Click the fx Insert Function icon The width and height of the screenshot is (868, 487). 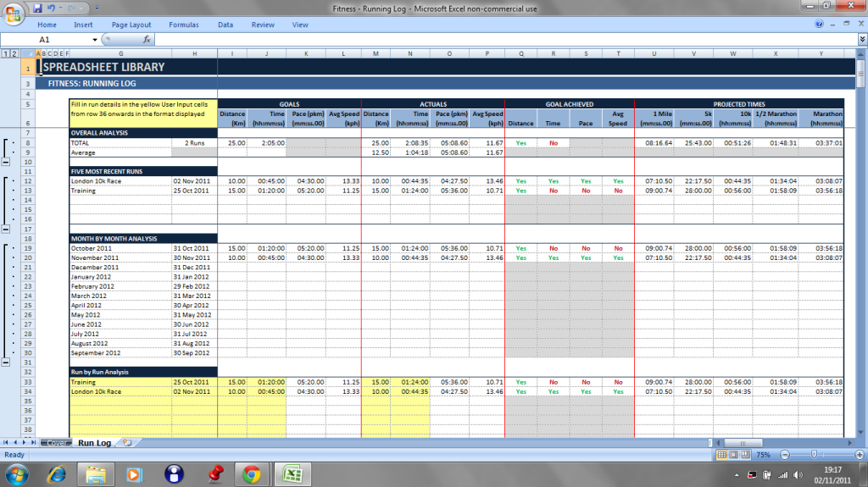point(146,40)
